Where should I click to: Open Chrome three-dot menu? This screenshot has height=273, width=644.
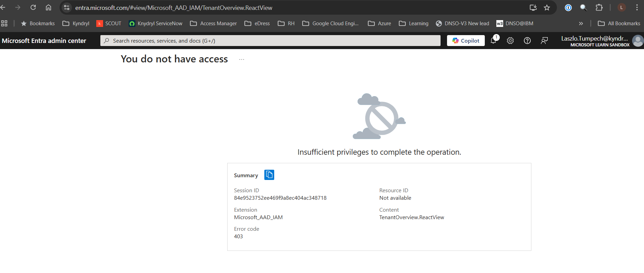click(637, 7)
